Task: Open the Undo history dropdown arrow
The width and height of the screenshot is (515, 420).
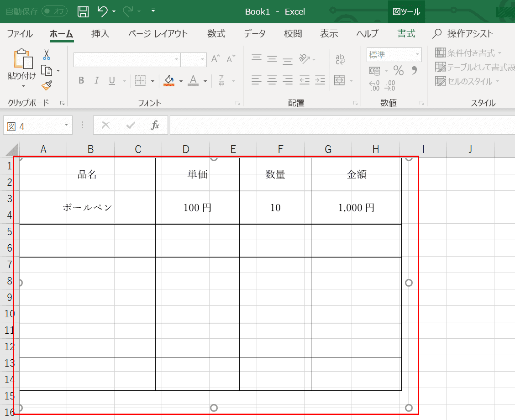Action: pyautogui.click(x=114, y=12)
